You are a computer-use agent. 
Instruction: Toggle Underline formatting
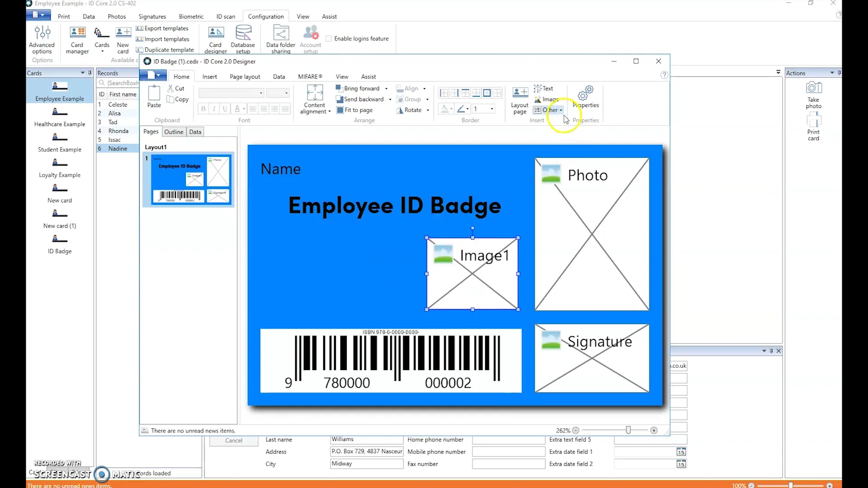[x=225, y=108]
